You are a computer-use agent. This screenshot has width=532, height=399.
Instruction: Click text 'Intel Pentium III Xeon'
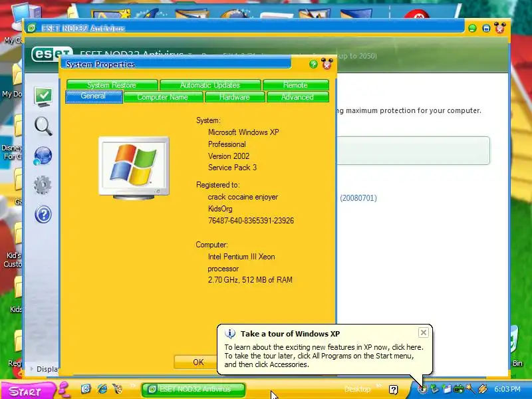(241, 257)
